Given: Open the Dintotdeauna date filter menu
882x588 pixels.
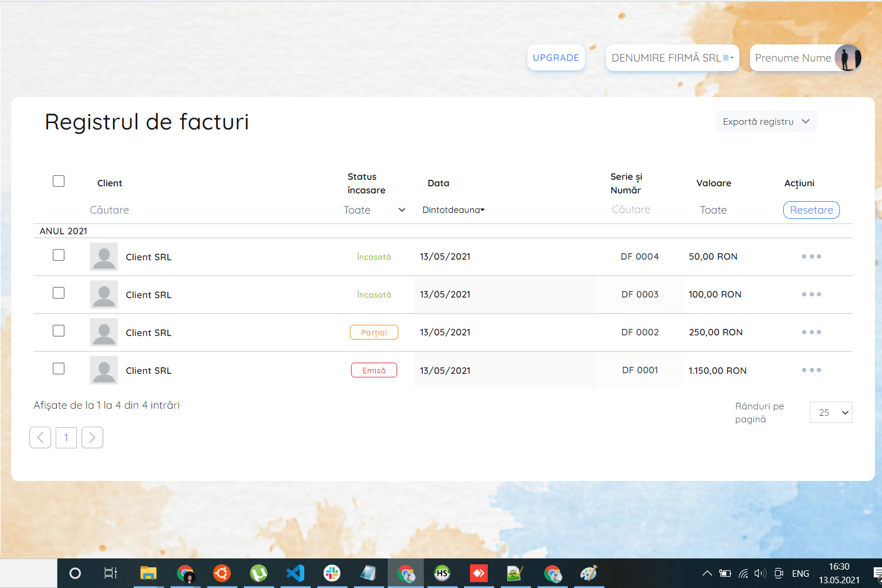Looking at the screenshot, I should [x=453, y=209].
